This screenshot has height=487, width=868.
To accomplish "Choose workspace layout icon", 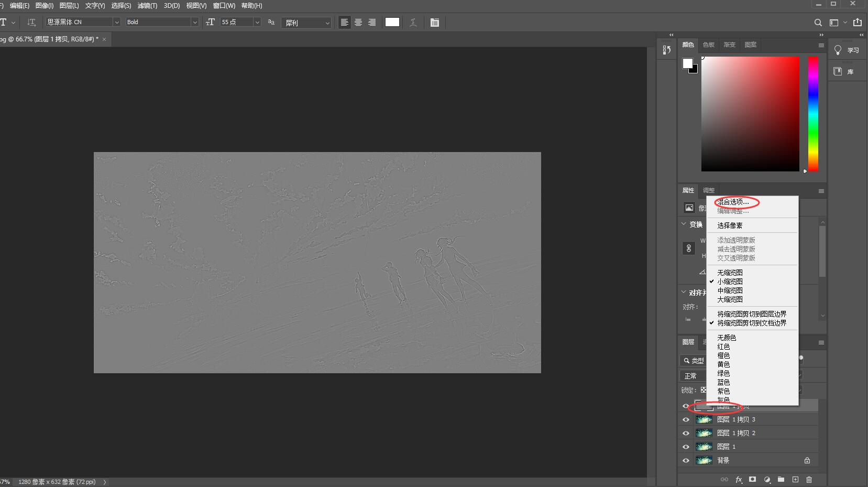I will [834, 23].
